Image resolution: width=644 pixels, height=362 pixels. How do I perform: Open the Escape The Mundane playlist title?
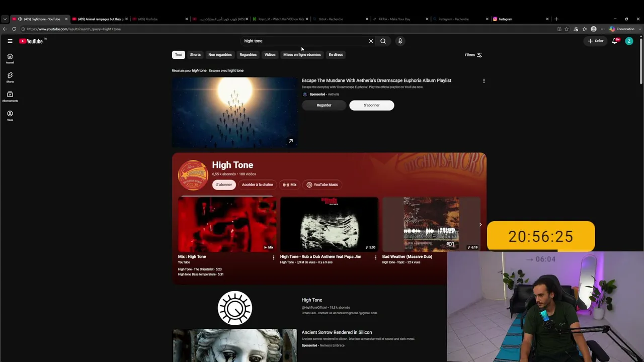point(376,80)
